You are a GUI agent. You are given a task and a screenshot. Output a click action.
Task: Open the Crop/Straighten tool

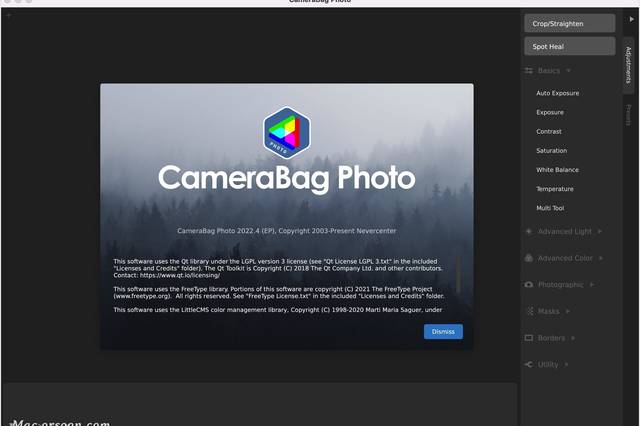click(x=569, y=23)
